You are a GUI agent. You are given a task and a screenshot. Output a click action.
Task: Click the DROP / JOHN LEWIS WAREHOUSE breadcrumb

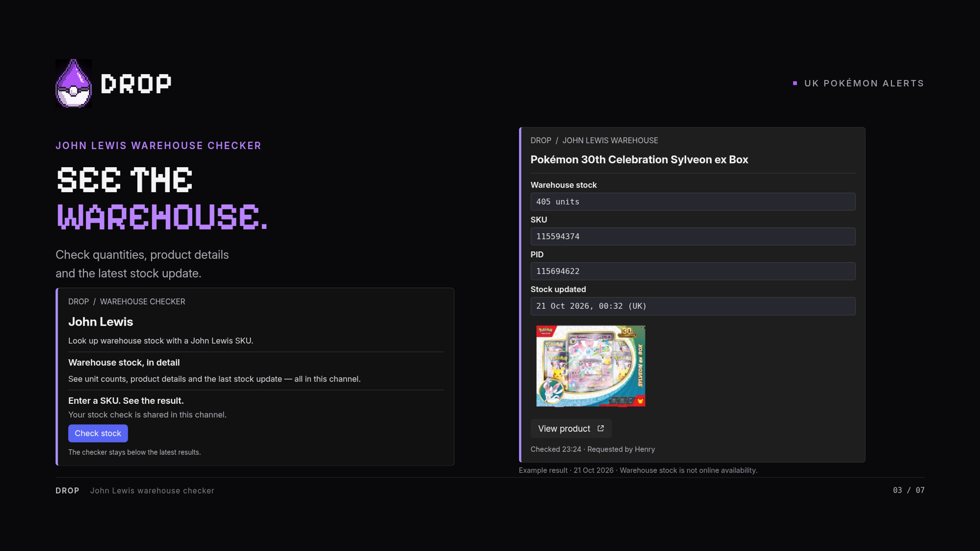[x=594, y=140]
